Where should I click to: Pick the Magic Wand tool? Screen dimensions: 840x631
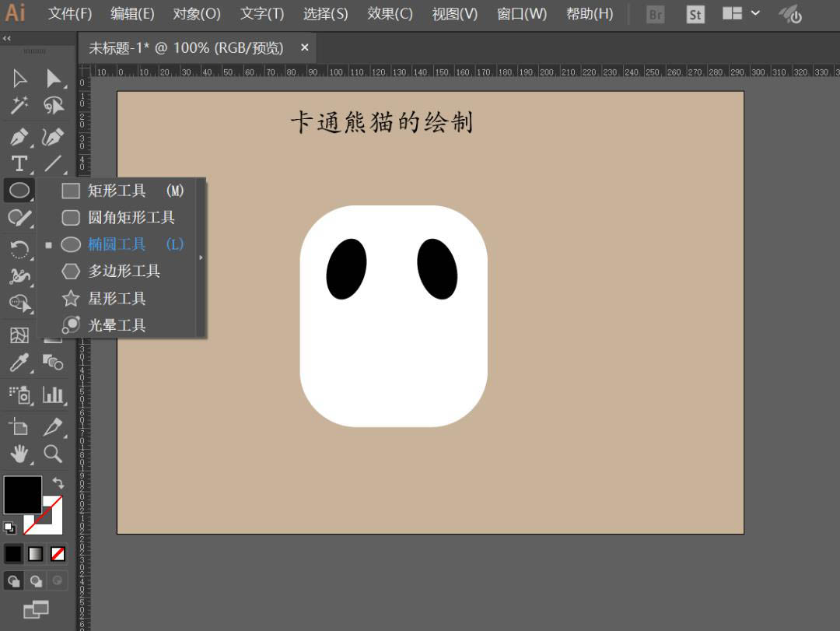(19, 106)
